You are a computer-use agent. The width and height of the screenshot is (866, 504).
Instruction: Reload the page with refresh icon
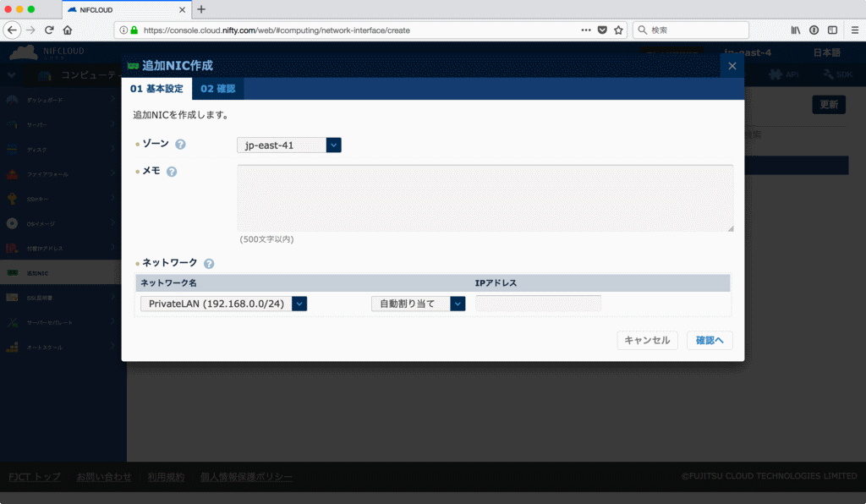(x=49, y=30)
